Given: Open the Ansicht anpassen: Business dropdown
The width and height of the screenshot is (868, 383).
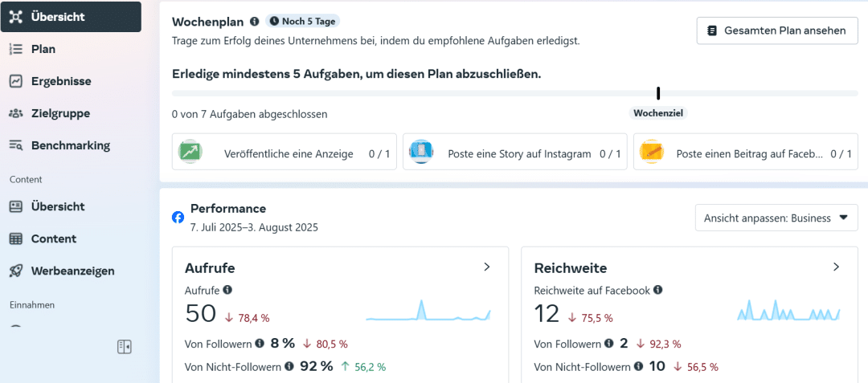Looking at the screenshot, I should pos(776,218).
